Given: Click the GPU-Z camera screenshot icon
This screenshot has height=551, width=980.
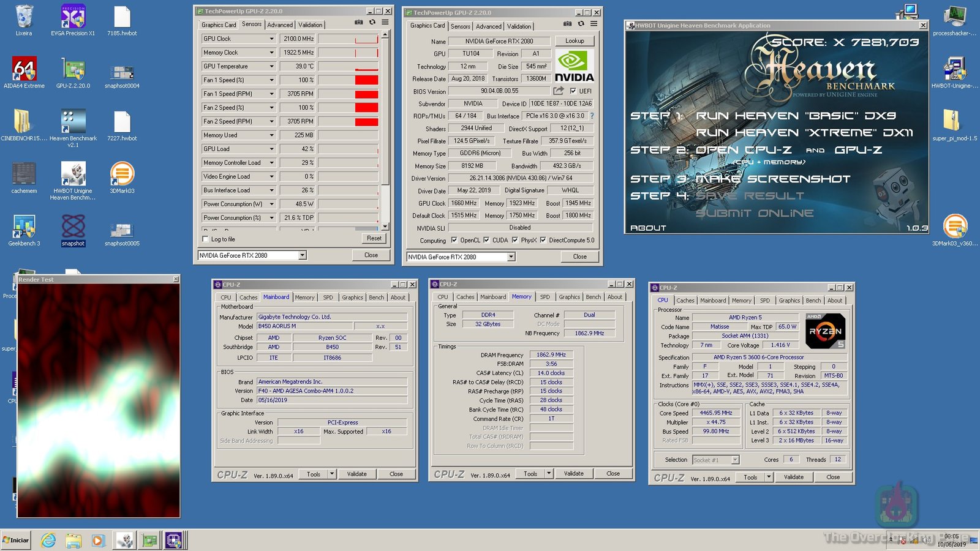Looking at the screenshot, I should 358,21.
